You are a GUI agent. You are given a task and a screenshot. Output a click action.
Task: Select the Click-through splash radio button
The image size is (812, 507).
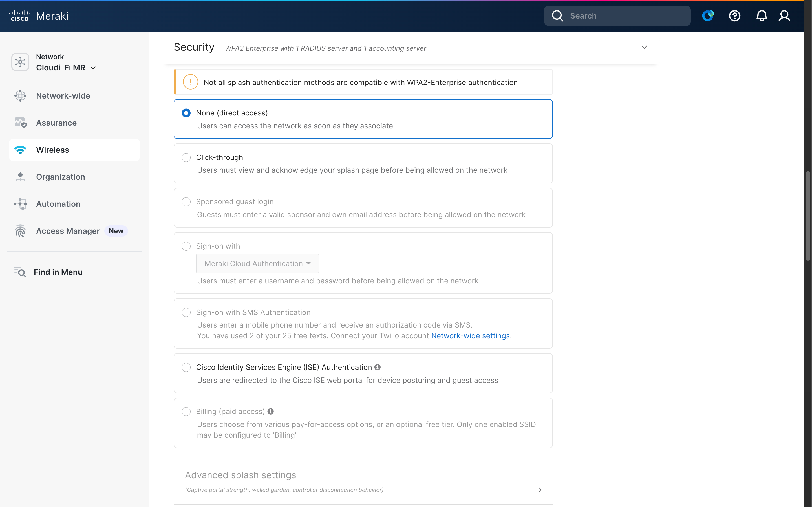click(186, 158)
